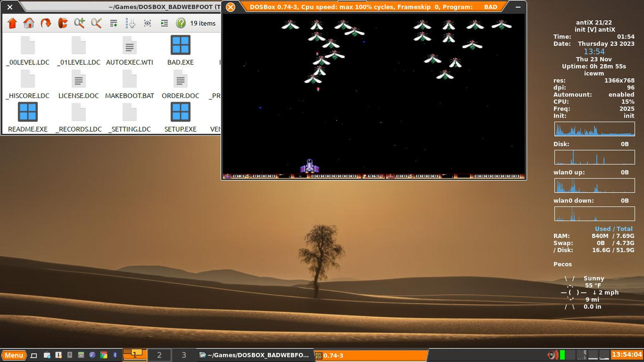
Task: Zoom in the file manager icons
Action: pyautogui.click(x=79, y=23)
